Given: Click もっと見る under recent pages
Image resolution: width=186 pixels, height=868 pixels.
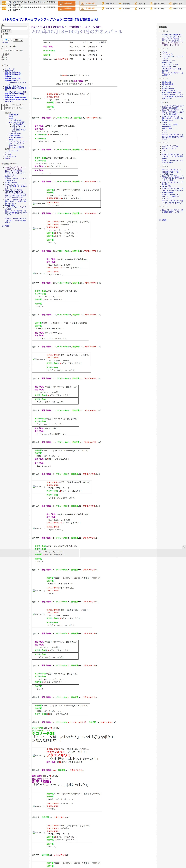Looking at the screenshot, I should [x=5, y=226].
